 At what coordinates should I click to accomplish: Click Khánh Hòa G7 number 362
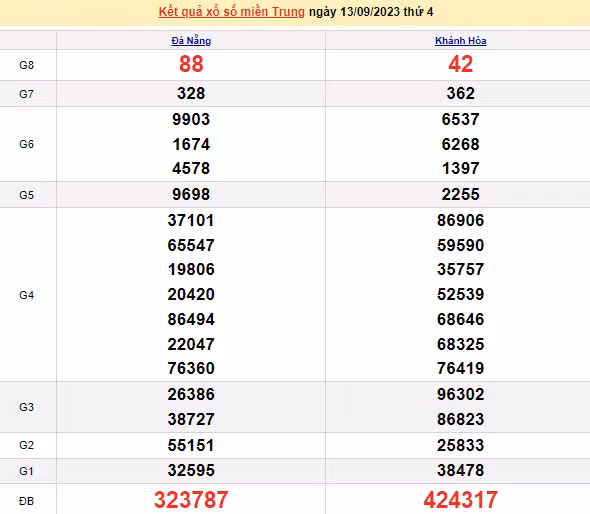click(461, 93)
